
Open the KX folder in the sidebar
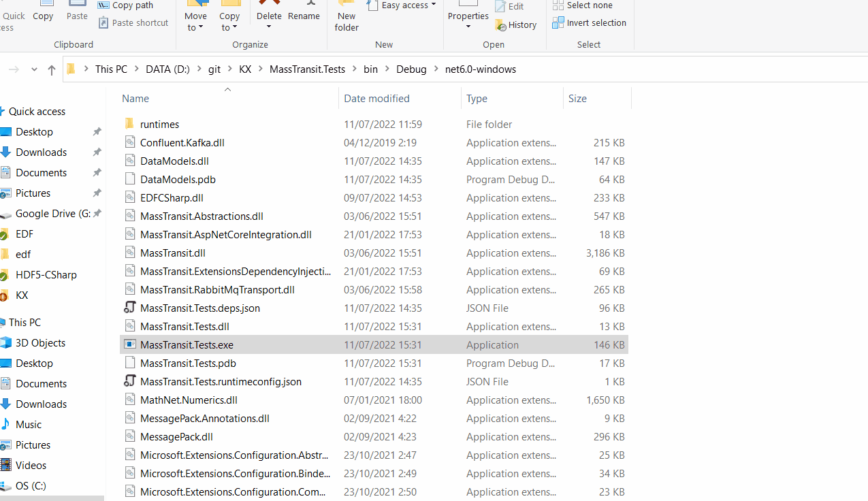[x=22, y=295]
